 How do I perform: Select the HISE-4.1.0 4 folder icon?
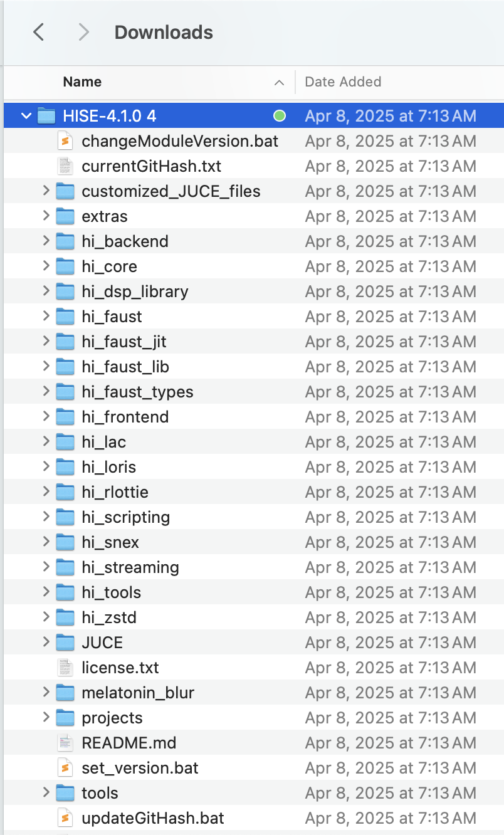coord(46,116)
